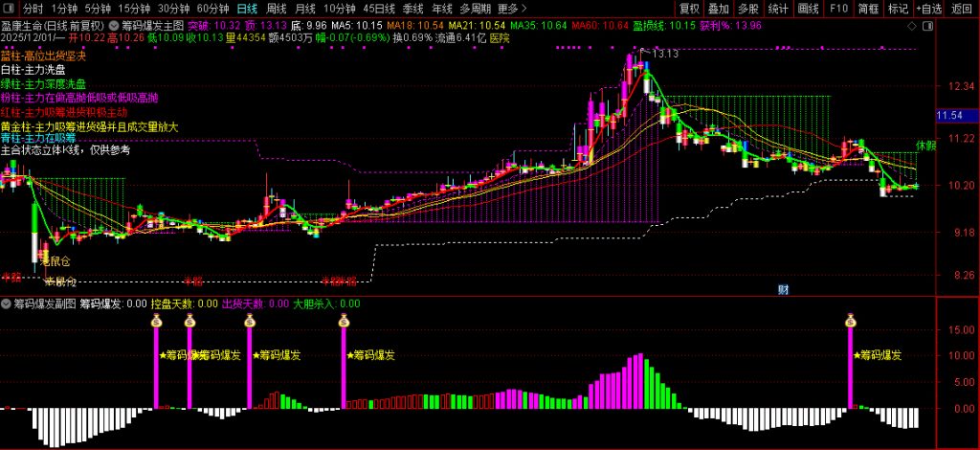
Task: Click the blue 财 marker on the chart
Action: (x=783, y=288)
